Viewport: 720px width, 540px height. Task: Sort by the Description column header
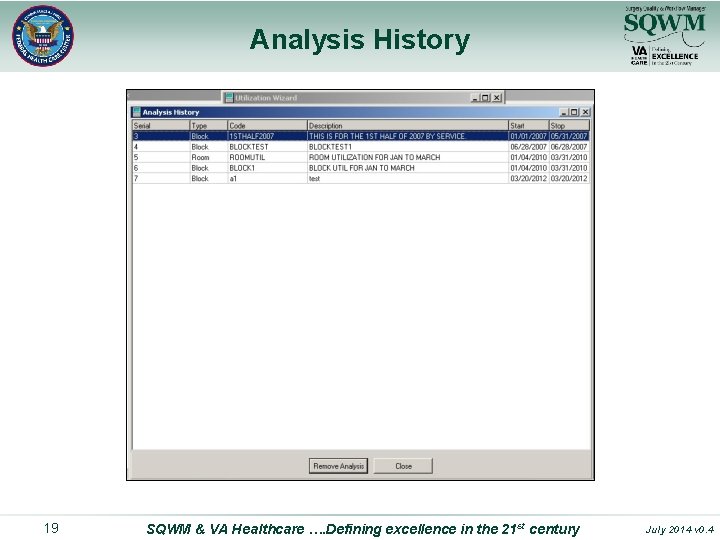coord(408,125)
